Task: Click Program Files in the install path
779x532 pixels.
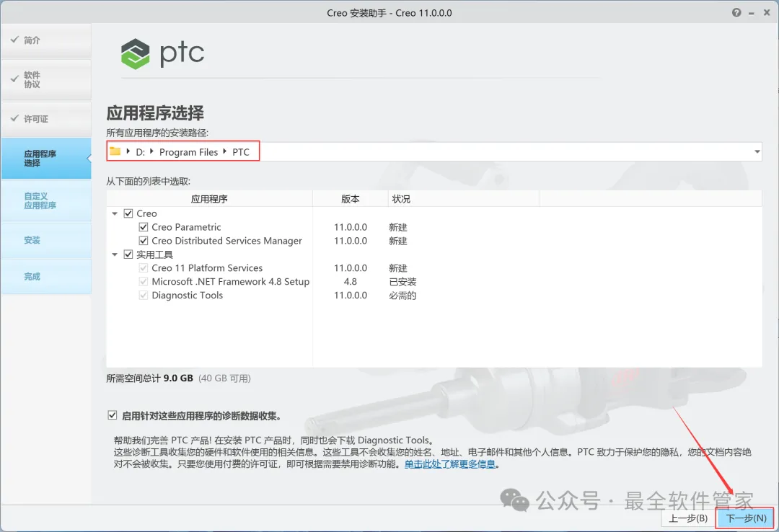Action: (x=188, y=152)
